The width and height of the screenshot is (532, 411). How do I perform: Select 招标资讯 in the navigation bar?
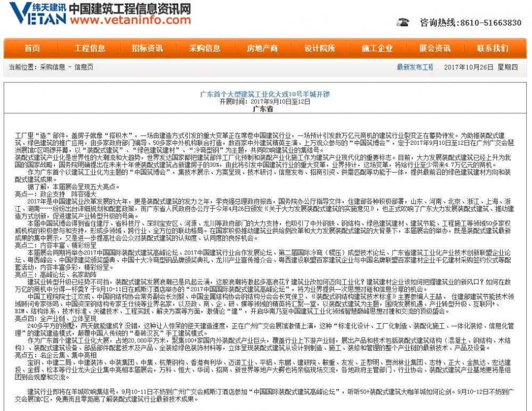[x=147, y=48]
